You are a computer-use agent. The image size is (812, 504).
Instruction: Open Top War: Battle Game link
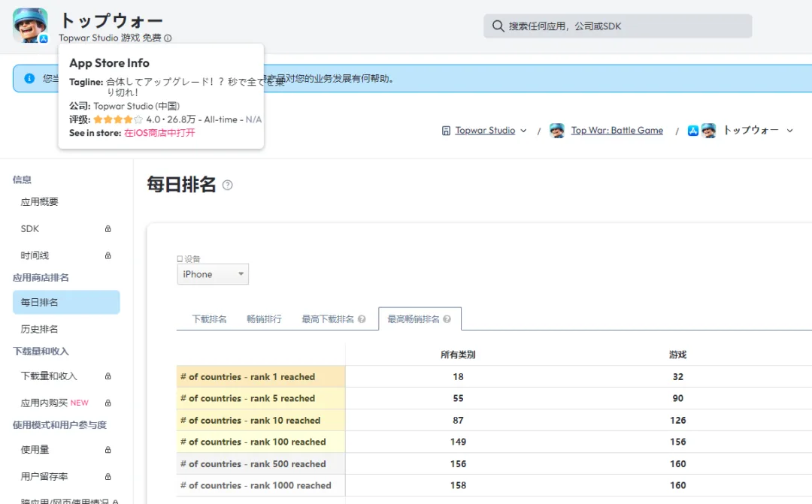[x=617, y=131]
